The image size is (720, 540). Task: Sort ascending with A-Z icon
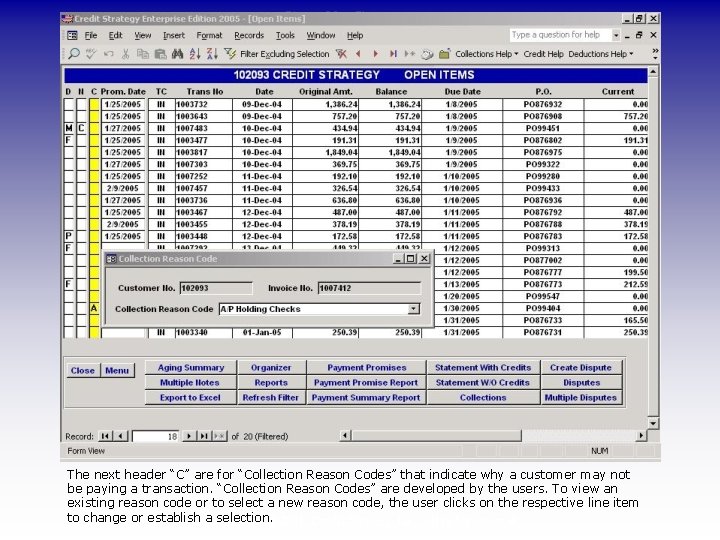pyautogui.click(x=195, y=54)
